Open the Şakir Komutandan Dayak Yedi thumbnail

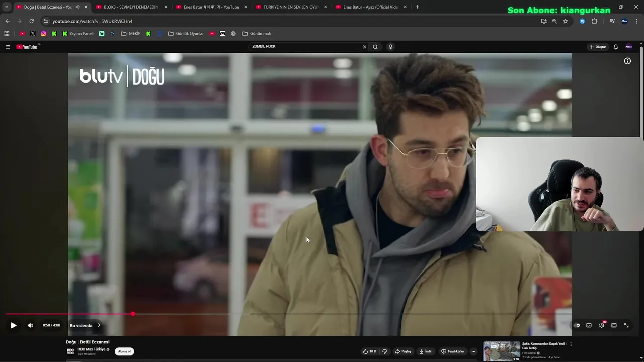[x=502, y=351]
